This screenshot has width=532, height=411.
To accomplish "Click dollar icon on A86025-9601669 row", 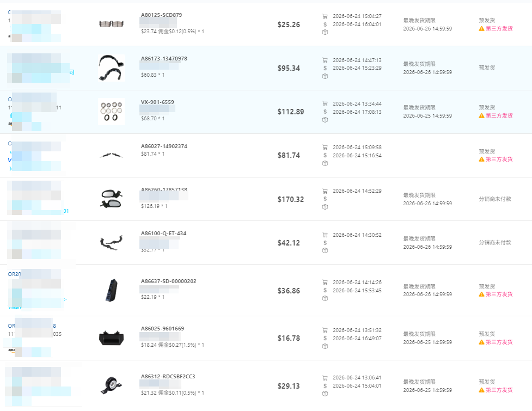I will point(325,338).
